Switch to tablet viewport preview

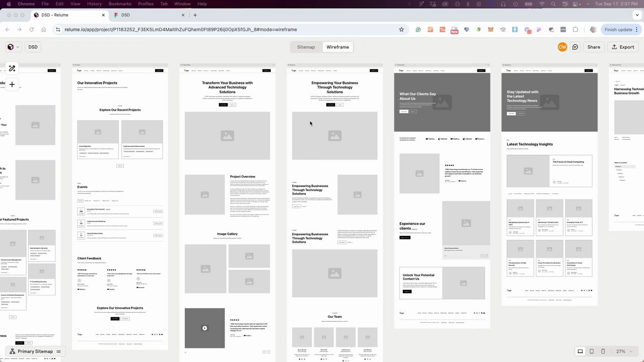tap(592, 351)
